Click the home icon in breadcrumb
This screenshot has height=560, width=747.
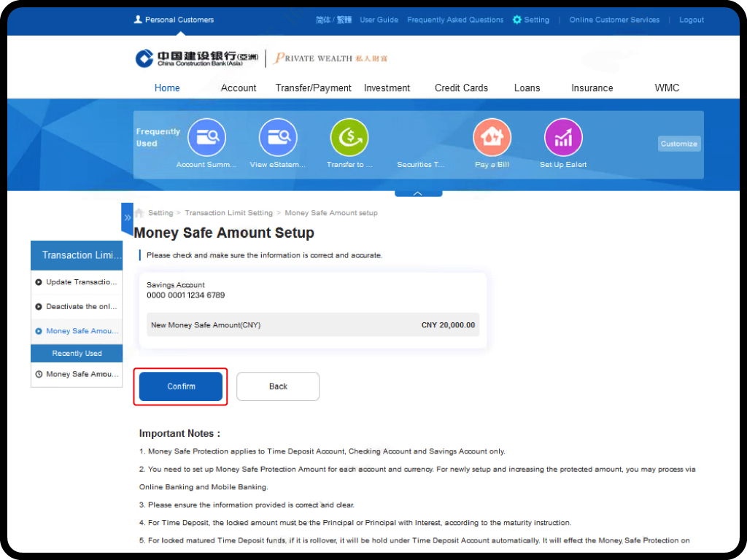139,213
